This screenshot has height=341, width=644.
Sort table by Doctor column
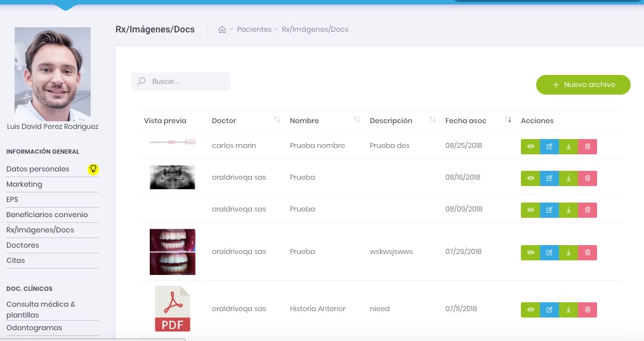coord(277,120)
